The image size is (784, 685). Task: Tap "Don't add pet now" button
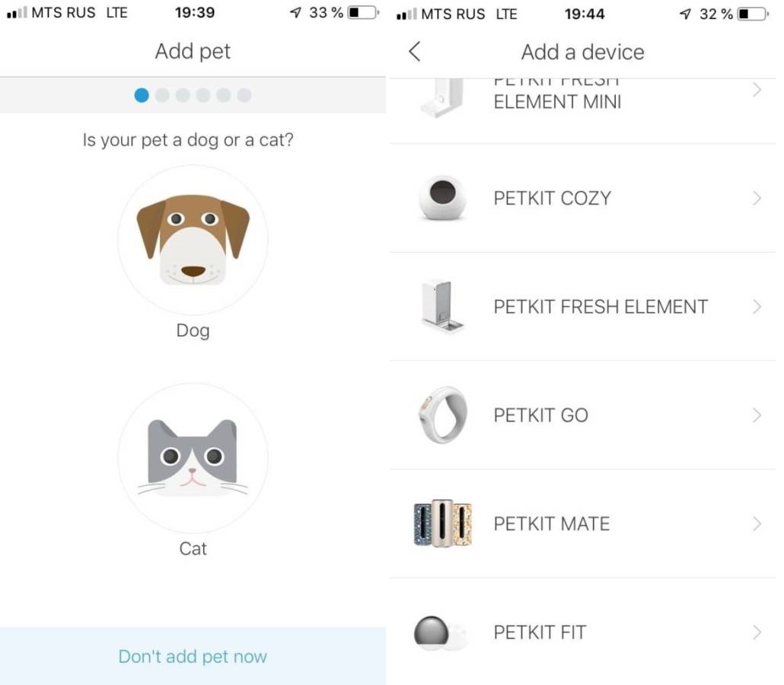193,657
